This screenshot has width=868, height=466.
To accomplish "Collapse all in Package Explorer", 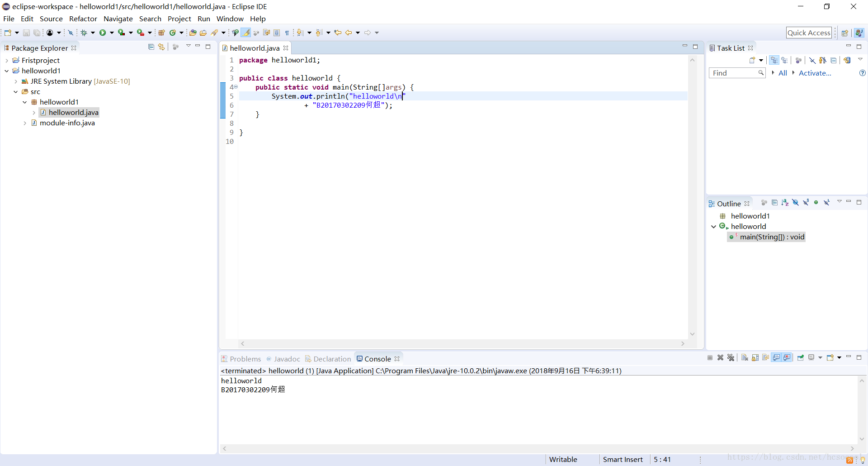I will pos(151,47).
